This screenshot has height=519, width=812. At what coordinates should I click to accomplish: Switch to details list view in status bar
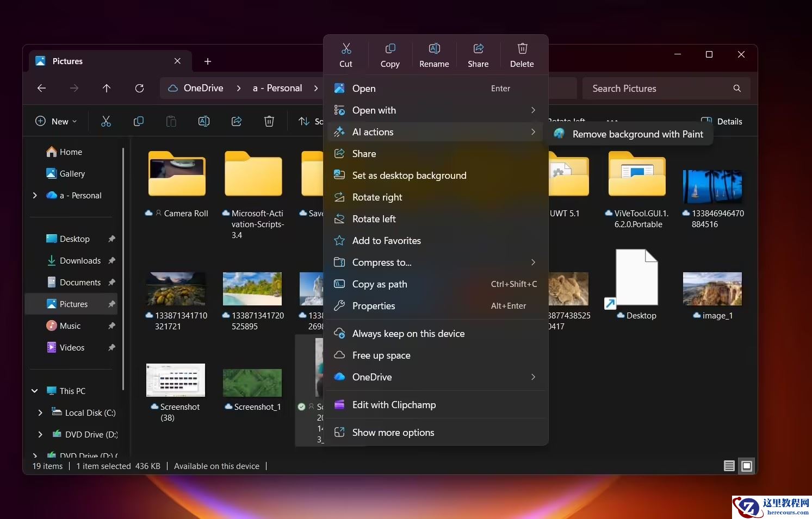729,466
